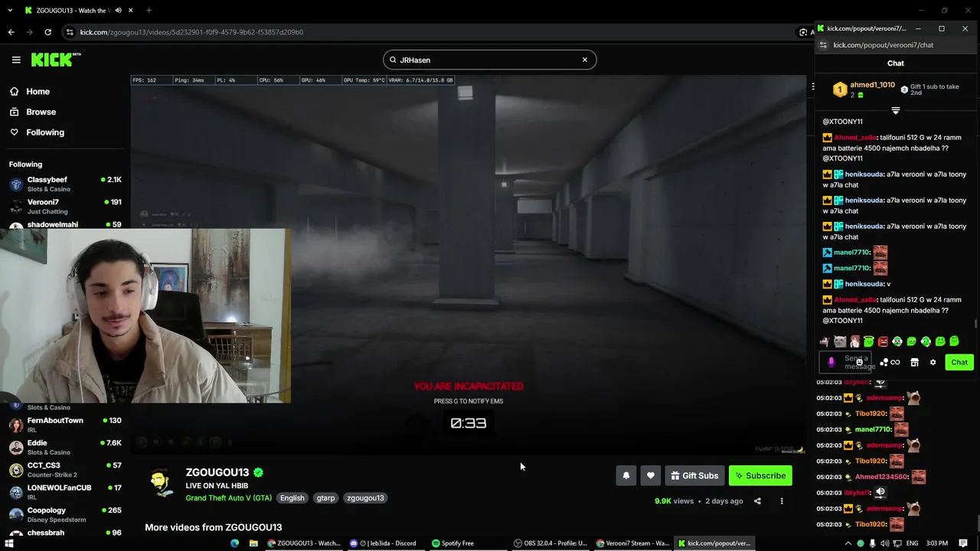This screenshot has height=551, width=980.
Task: Open Edge from the taskbar
Action: click(235, 543)
